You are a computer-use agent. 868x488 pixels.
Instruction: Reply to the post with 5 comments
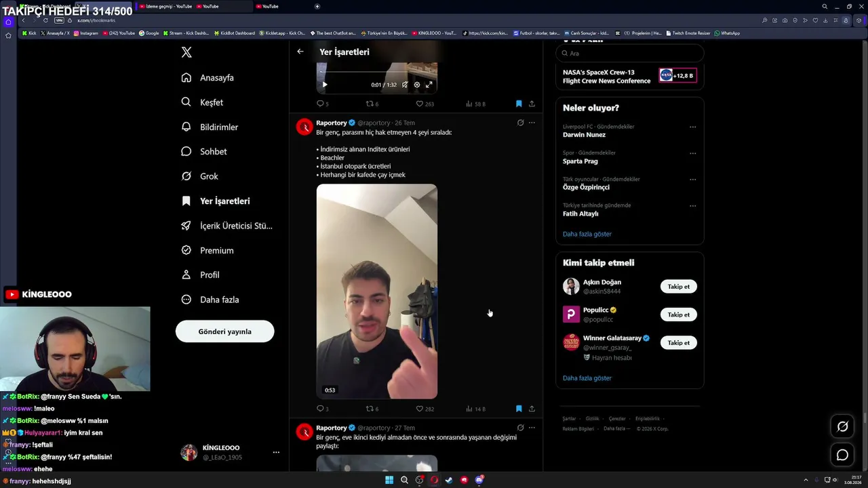click(x=322, y=104)
